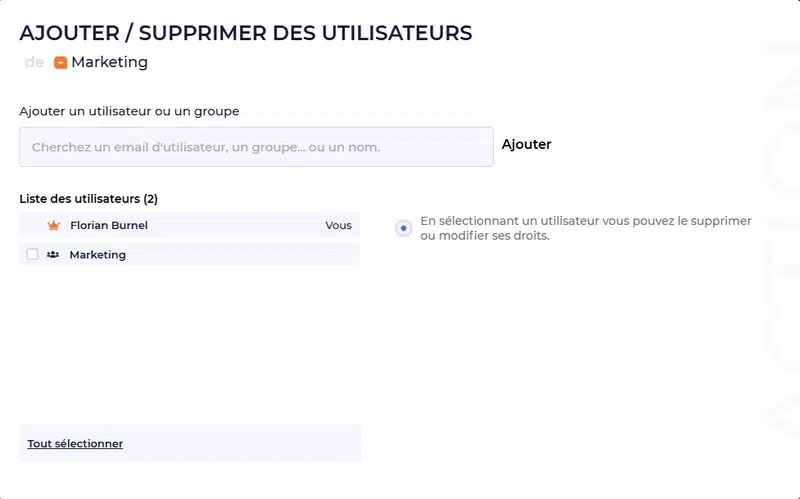Click the crown icon beside Florian Burnel

click(x=54, y=226)
